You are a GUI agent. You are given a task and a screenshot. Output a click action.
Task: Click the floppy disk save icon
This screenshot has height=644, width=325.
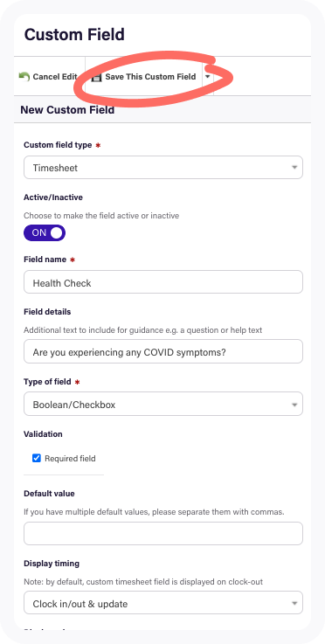[x=97, y=77]
